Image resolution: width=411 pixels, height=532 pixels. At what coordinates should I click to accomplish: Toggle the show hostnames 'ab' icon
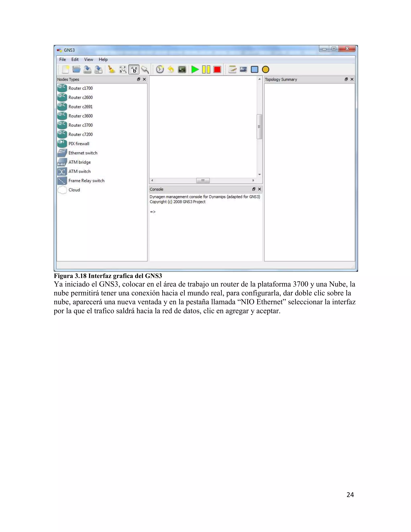coord(134,70)
